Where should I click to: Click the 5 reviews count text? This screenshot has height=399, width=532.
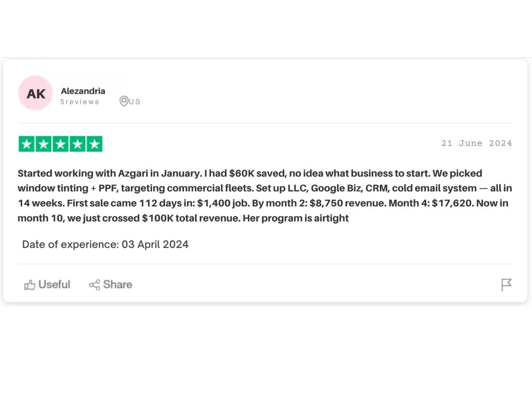[80, 102]
